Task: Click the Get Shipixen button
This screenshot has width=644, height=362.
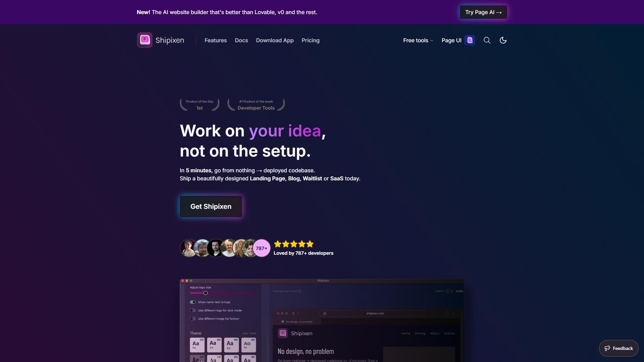Action: click(211, 206)
